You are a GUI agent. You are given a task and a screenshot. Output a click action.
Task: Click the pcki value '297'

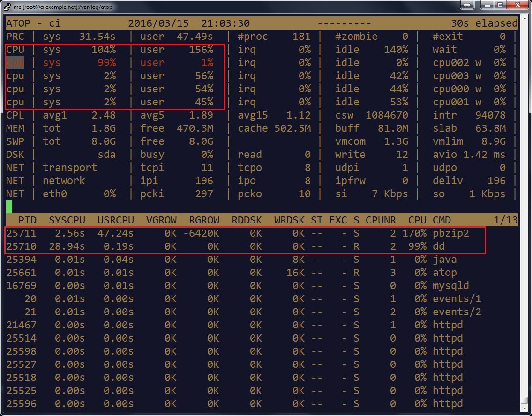(204, 194)
